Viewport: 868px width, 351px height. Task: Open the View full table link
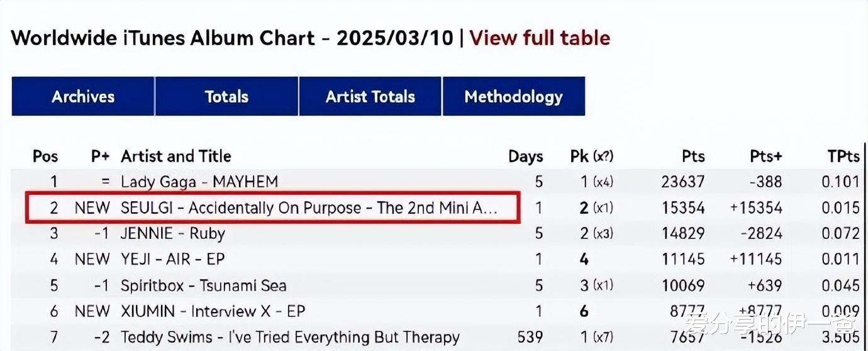[540, 38]
